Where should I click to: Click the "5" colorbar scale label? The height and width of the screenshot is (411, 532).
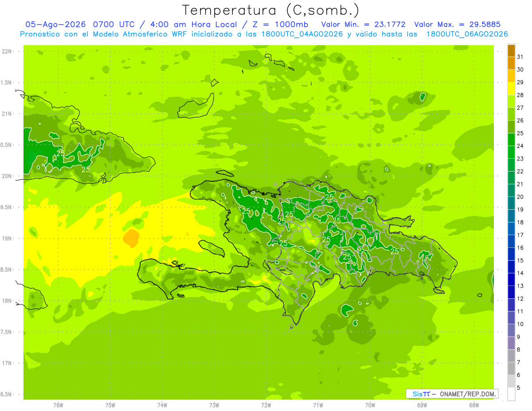[519, 388]
